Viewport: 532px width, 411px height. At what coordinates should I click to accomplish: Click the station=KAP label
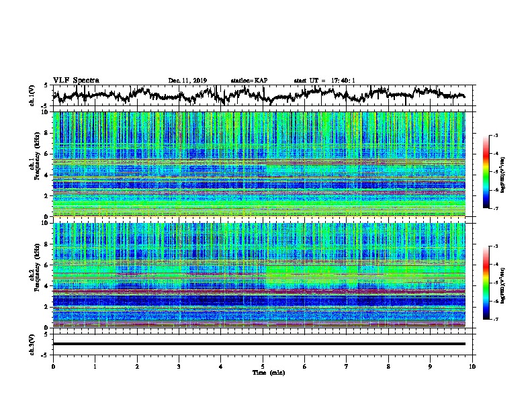[249, 81]
